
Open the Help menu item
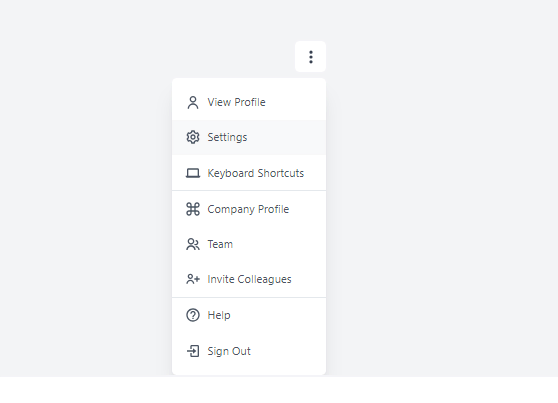[249, 315]
